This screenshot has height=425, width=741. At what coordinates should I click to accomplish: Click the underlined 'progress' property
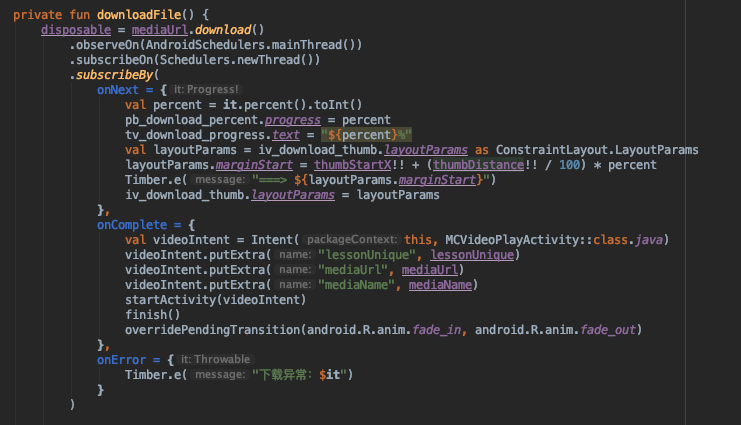293,120
